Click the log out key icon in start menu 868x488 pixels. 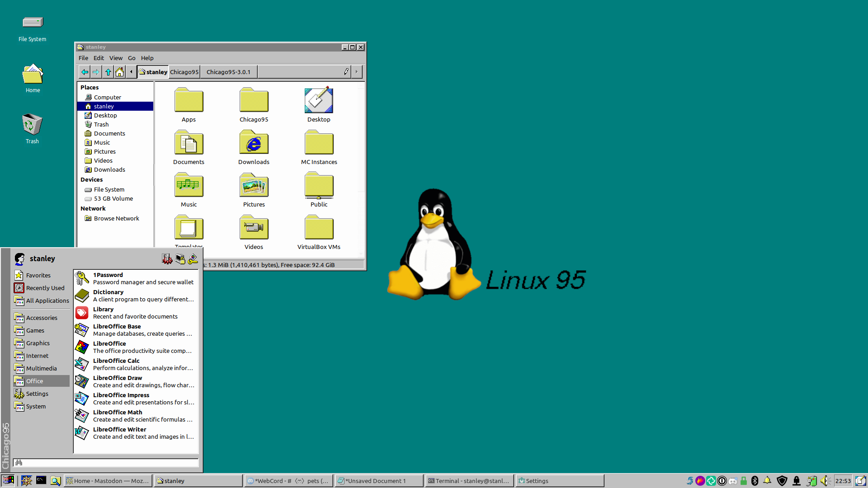click(193, 259)
